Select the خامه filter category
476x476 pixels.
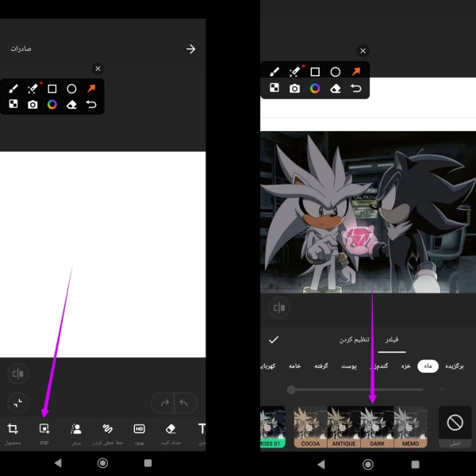point(295,366)
